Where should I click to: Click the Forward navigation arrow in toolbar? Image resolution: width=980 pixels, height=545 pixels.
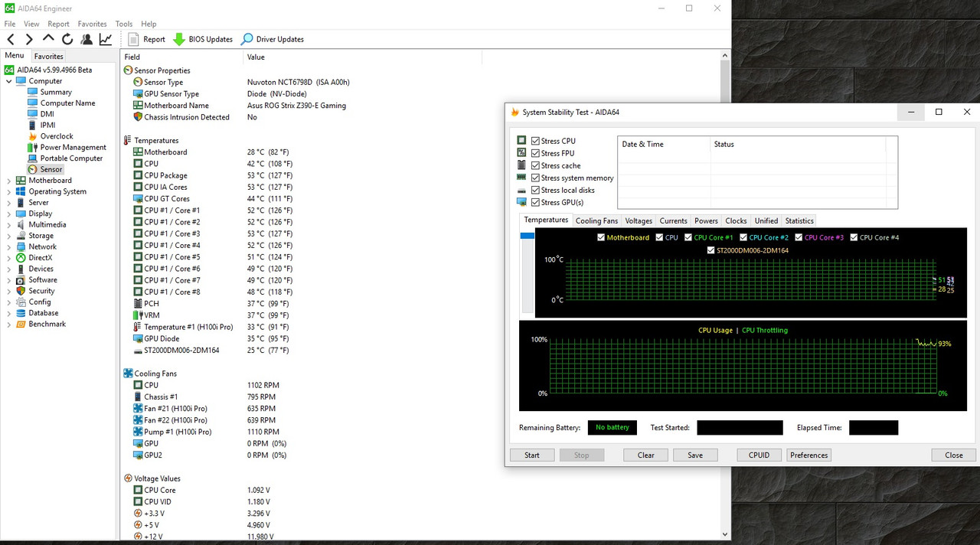point(29,39)
